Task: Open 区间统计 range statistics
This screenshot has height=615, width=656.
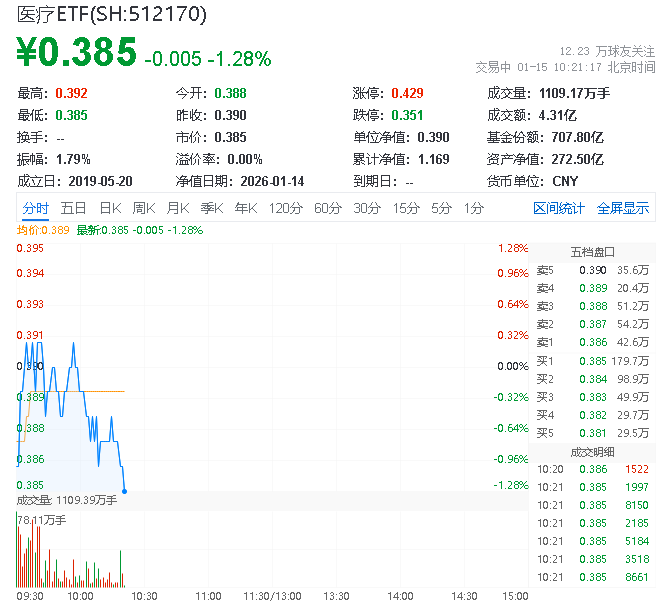Action: [x=559, y=208]
